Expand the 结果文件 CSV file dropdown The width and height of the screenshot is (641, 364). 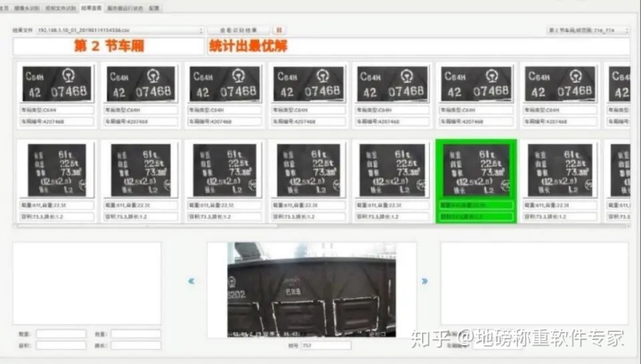(x=119, y=30)
